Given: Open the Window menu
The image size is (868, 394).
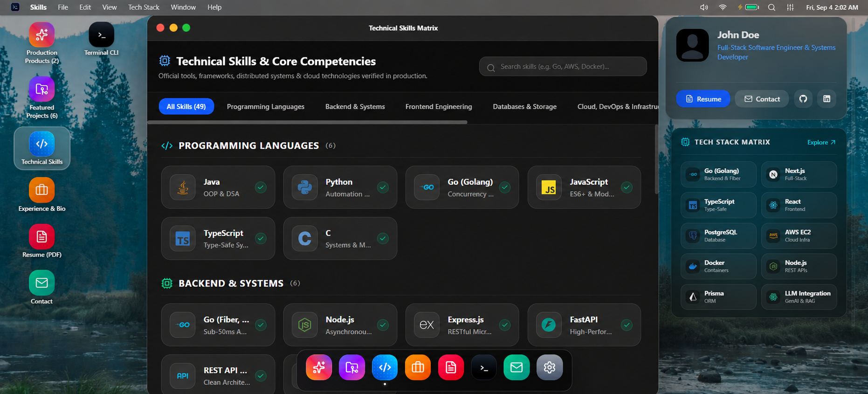Looking at the screenshot, I should (183, 7).
